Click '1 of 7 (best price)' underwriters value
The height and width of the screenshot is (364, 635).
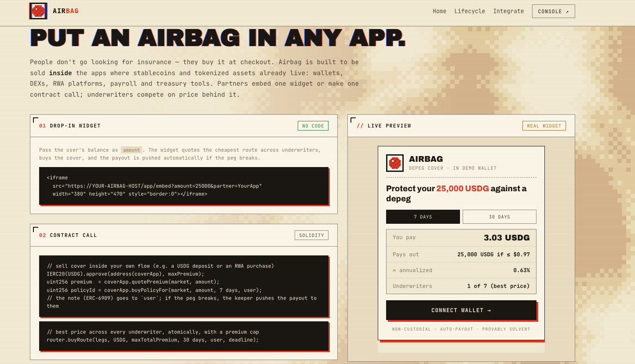[x=499, y=286]
